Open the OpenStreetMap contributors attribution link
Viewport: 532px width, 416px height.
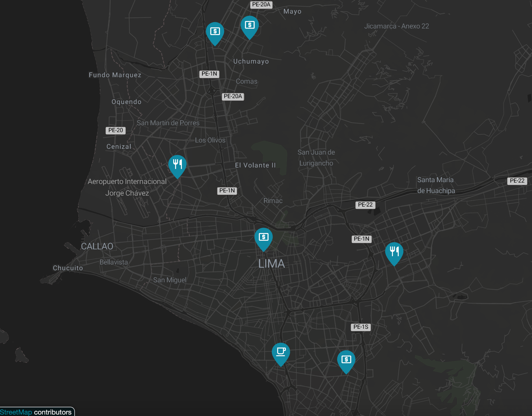point(16,412)
